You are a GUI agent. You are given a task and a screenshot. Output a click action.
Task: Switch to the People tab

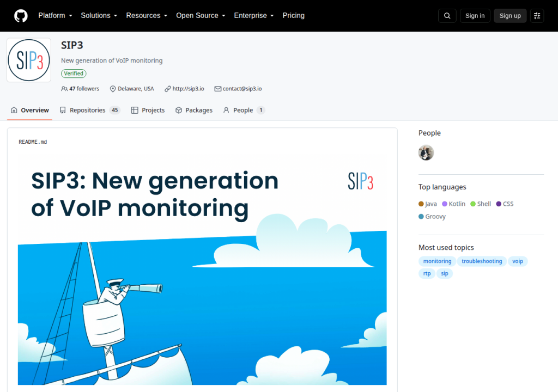[244, 110]
